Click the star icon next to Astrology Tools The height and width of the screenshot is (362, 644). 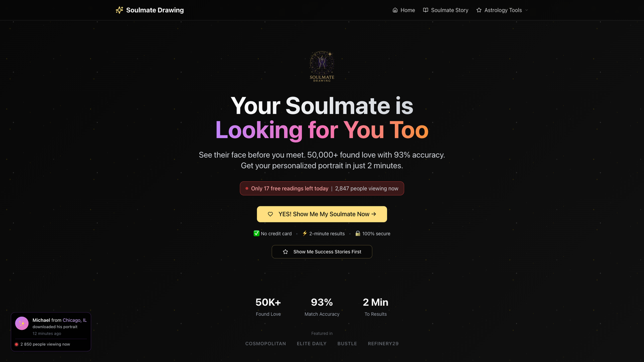click(x=479, y=10)
